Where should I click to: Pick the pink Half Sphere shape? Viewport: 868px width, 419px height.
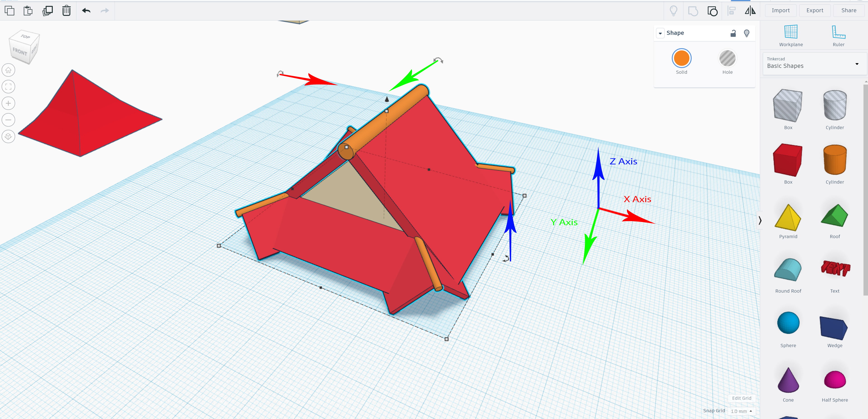835,380
